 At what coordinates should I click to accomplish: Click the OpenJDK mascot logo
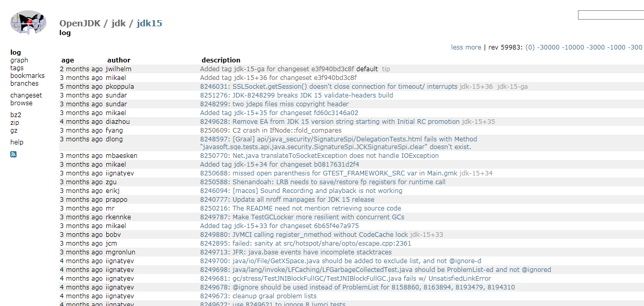pyautogui.click(x=28, y=23)
